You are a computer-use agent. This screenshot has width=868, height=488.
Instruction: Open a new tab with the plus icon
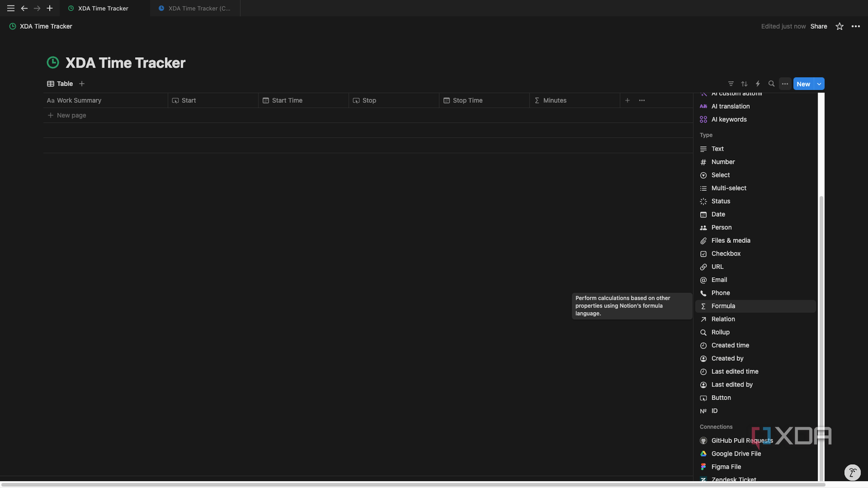coord(50,8)
